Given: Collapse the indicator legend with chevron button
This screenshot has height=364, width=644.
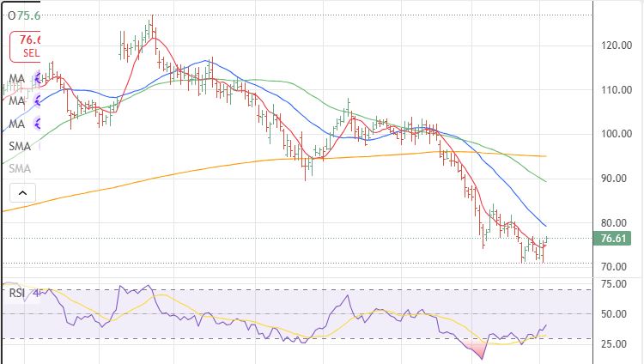Looking at the screenshot, I should point(22,193).
